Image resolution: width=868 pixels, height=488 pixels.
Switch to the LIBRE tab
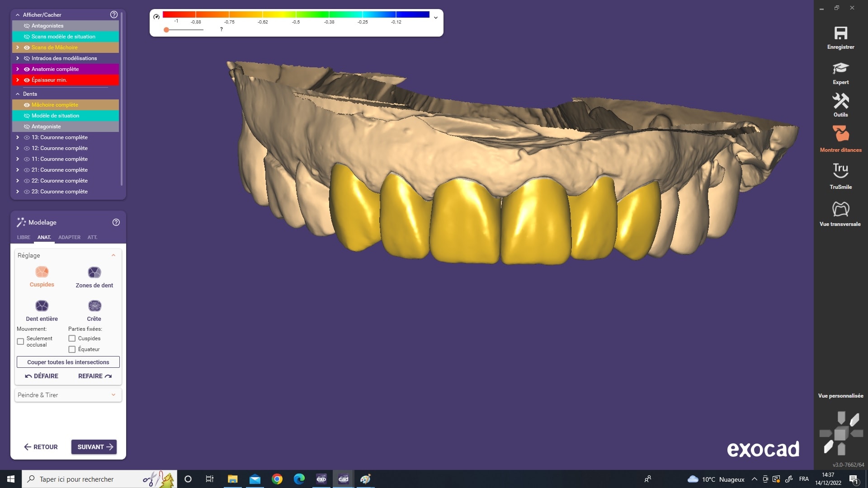tap(24, 237)
